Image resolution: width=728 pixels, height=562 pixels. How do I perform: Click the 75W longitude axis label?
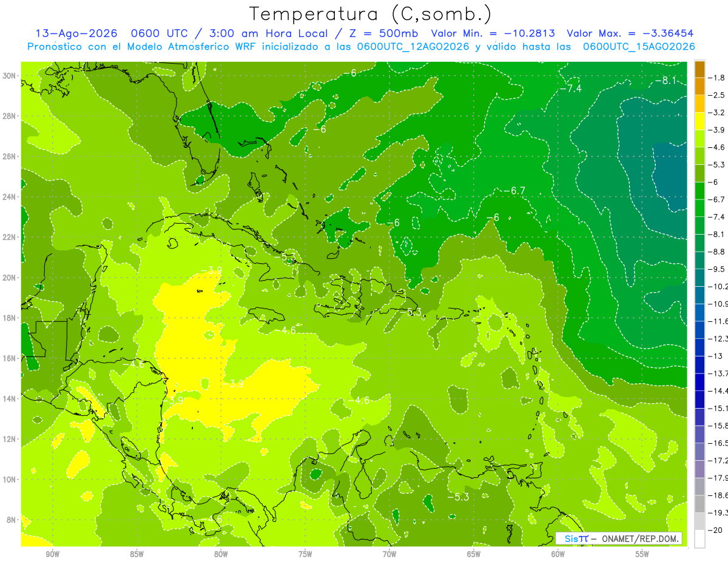(305, 555)
